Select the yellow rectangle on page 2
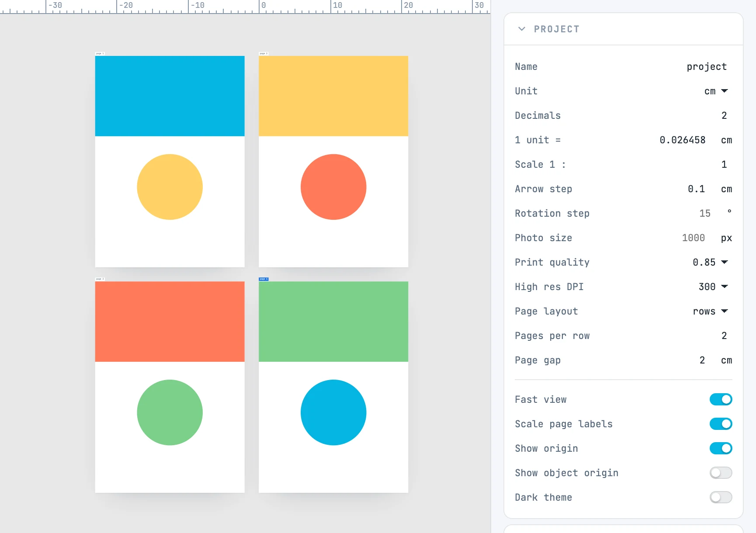The width and height of the screenshot is (756, 533). click(x=333, y=96)
